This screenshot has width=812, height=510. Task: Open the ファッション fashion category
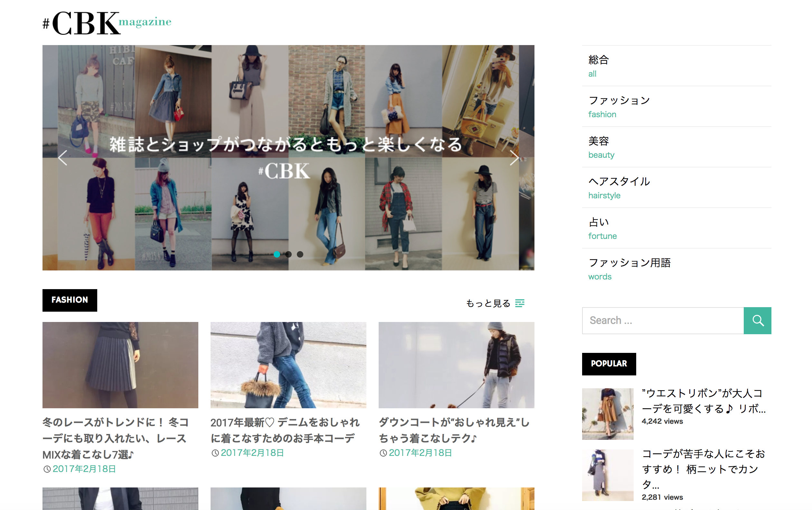click(676, 107)
